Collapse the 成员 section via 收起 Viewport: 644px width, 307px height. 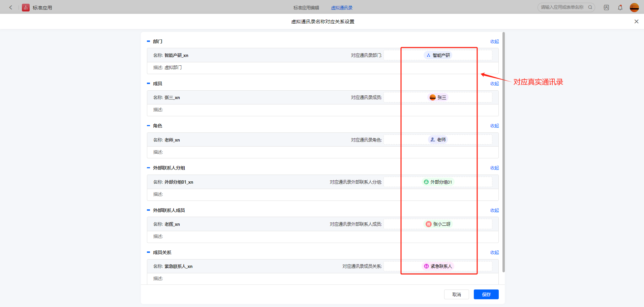(x=494, y=84)
